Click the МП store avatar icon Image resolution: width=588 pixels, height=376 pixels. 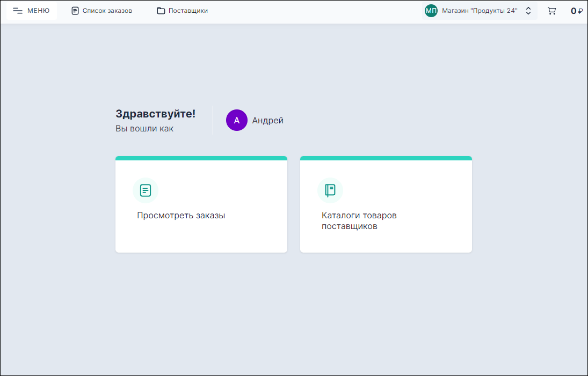(x=431, y=10)
